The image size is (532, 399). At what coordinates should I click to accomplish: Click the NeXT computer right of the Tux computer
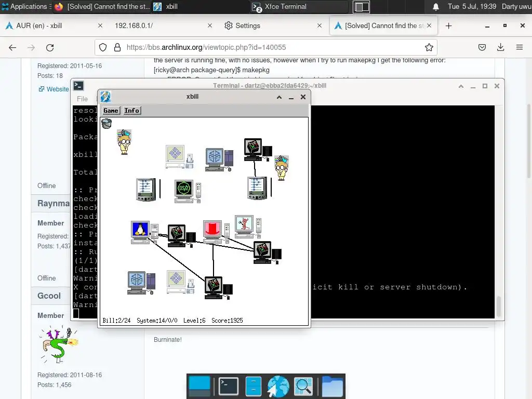pos(181,235)
